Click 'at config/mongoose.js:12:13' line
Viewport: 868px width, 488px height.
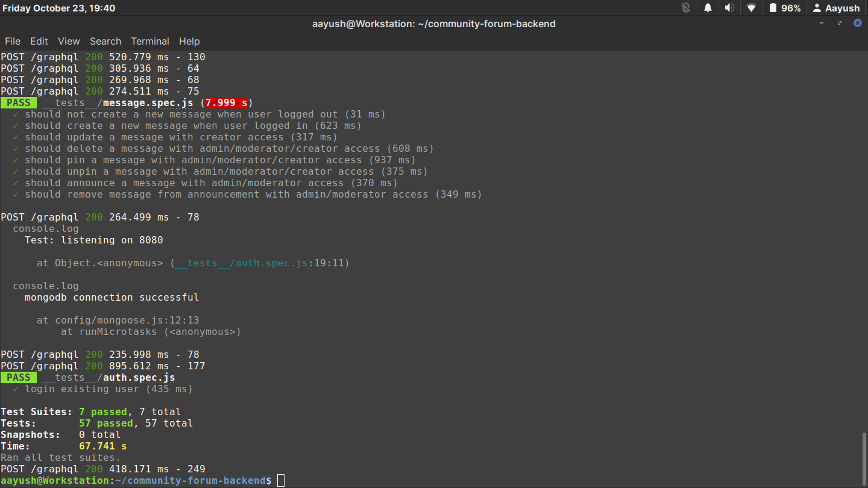pos(118,321)
